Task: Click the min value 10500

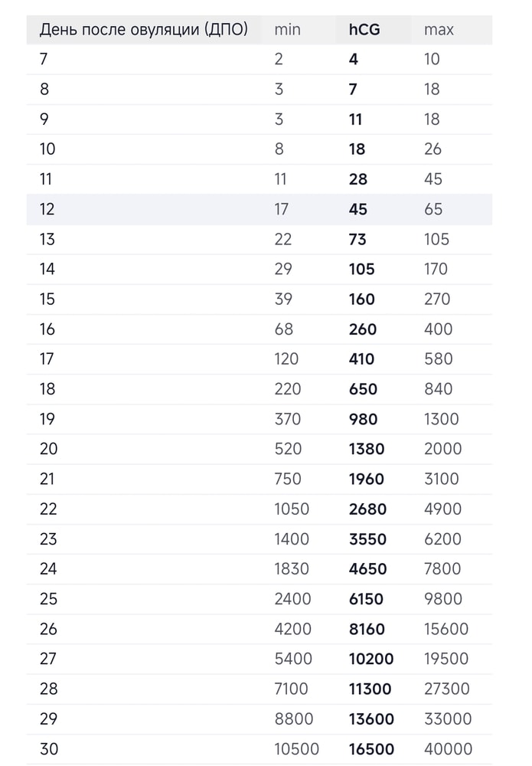Action: (296, 749)
